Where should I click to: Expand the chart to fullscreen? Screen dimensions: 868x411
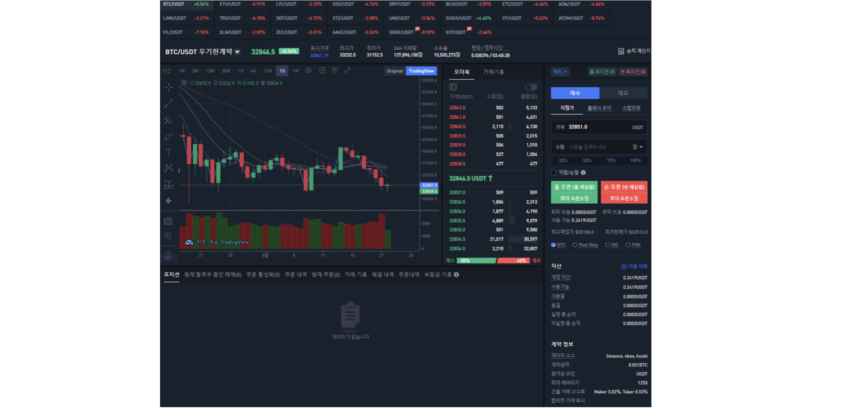pos(348,71)
